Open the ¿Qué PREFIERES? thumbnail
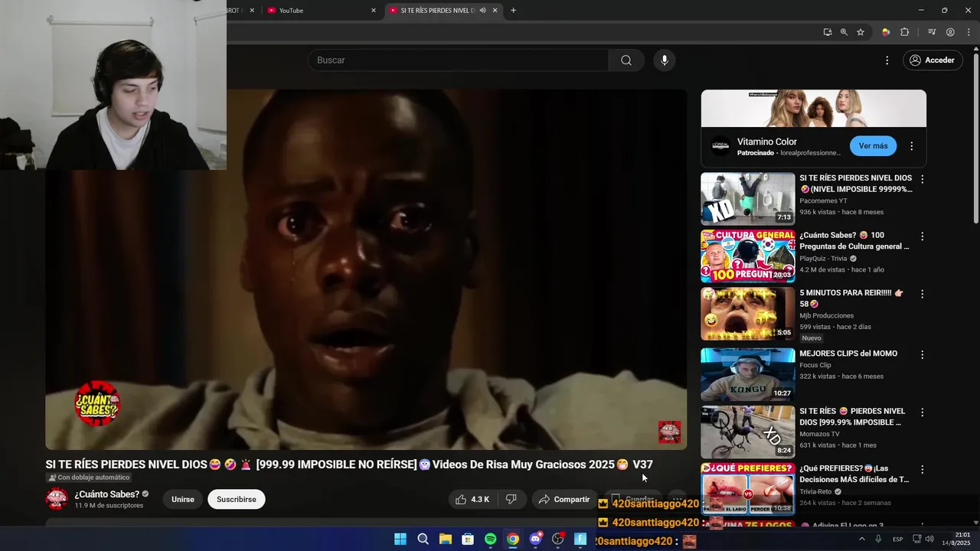980x551 pixels. (748, 488)
